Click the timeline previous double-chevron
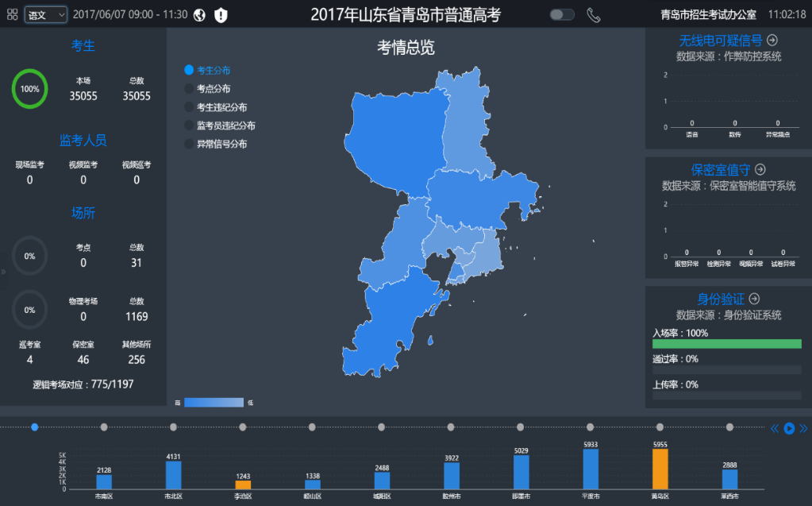812x506 pixels. pos(775,428)
